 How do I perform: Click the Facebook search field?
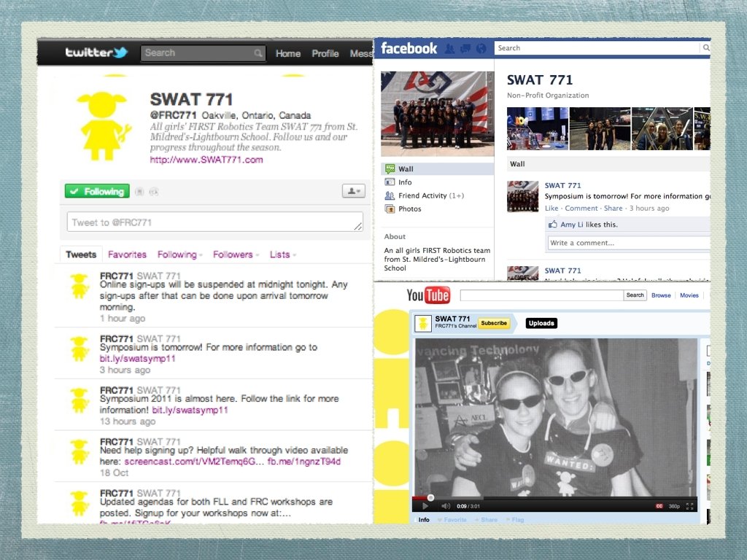[x=598, y=47]
